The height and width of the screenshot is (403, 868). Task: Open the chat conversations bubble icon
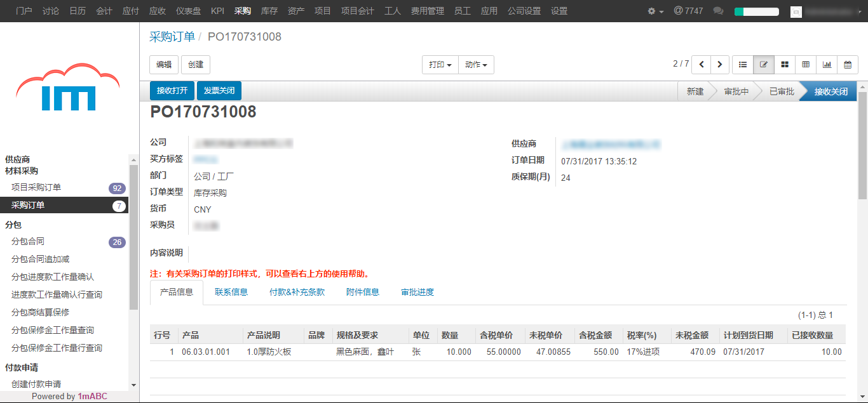pos(719,11)
